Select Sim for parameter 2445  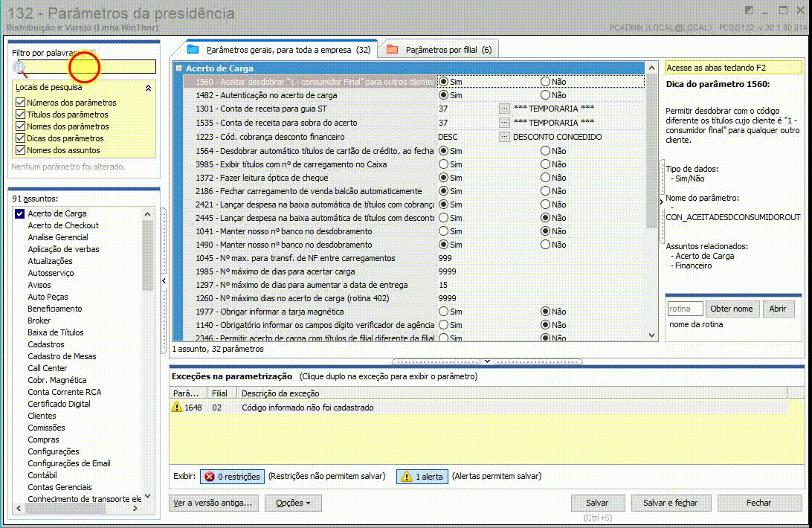443,218
